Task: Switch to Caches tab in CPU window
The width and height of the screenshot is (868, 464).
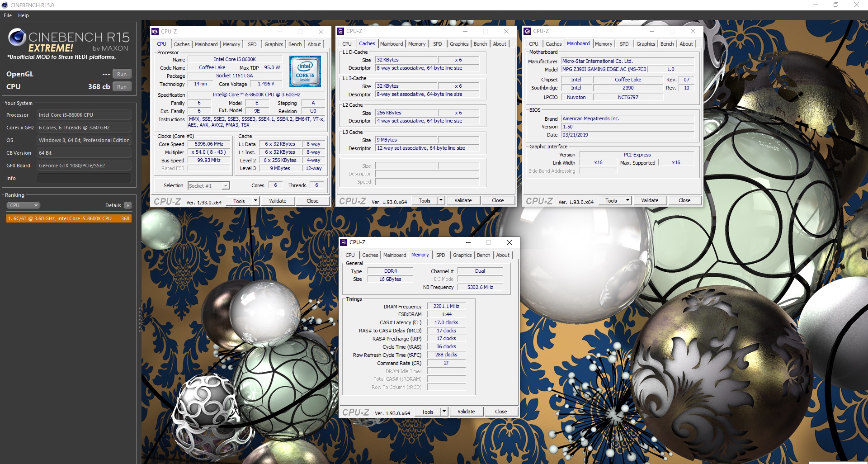Action: pos(182,44)
